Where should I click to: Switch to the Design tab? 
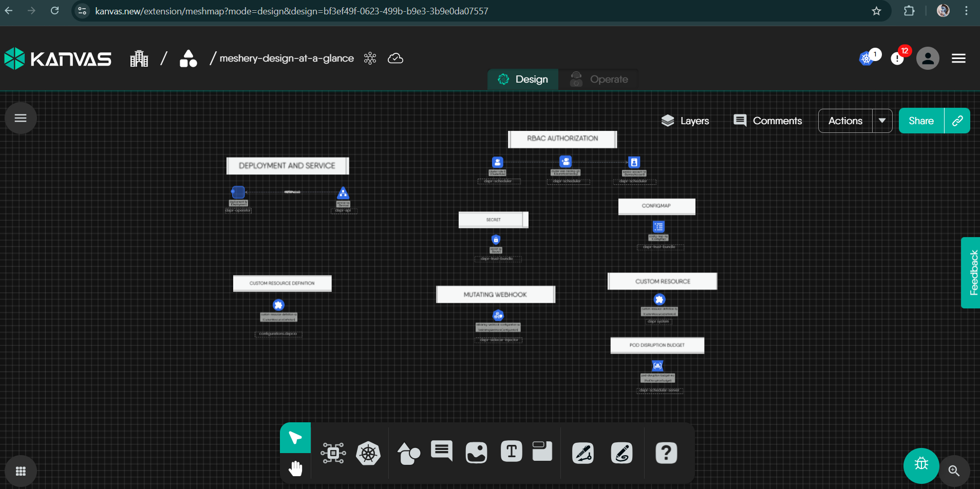pyautogui.click(x=523, y=80)
